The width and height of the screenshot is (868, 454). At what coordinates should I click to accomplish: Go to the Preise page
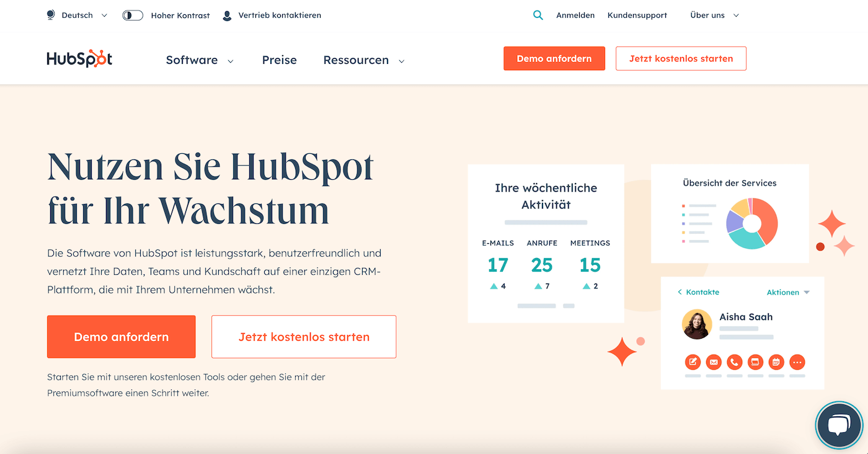tap(280, 60)
